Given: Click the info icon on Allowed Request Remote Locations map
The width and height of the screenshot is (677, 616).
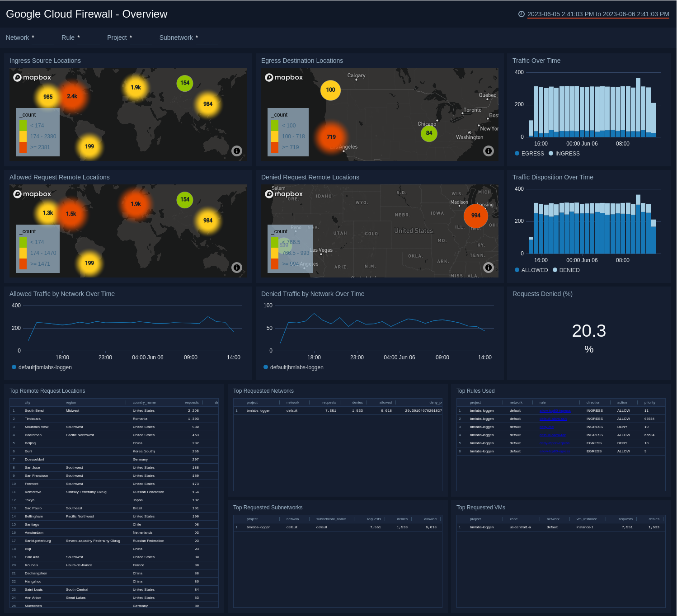Looking at the screenshot, I should pyautogui.click(x=237, y=268).
